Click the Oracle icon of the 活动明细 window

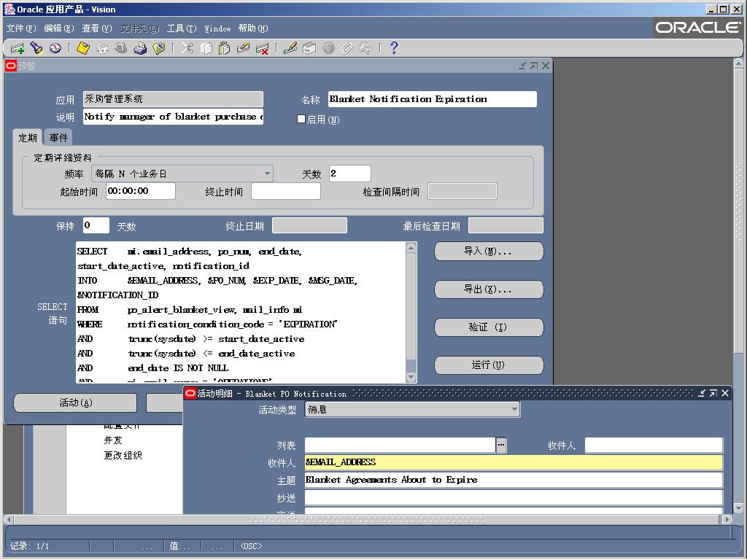tap(190, 393)
